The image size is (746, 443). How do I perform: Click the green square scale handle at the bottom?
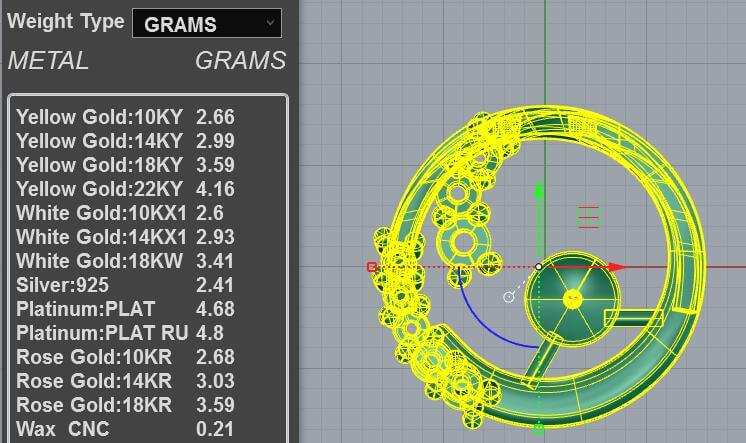click(x=539, y=429)
